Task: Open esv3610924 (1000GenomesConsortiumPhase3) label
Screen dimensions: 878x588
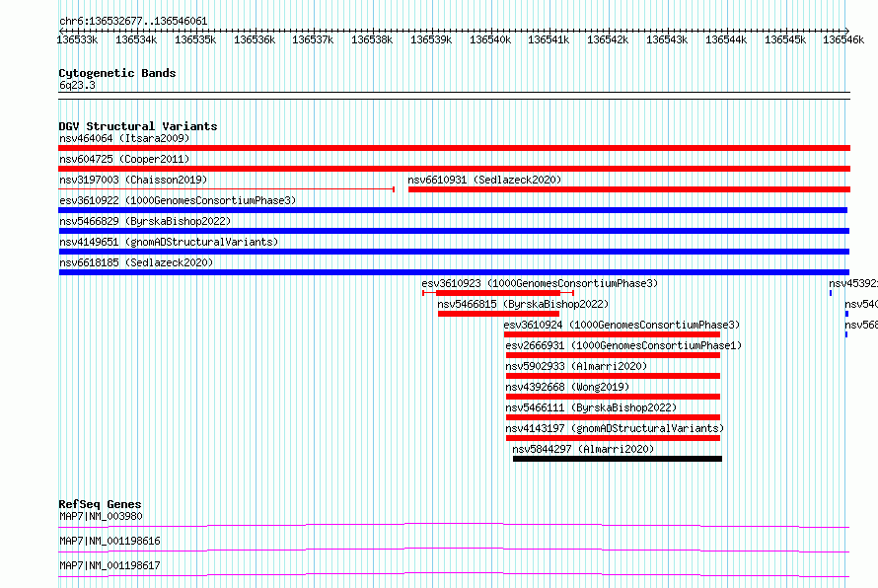Action: (x=622, y=325)
